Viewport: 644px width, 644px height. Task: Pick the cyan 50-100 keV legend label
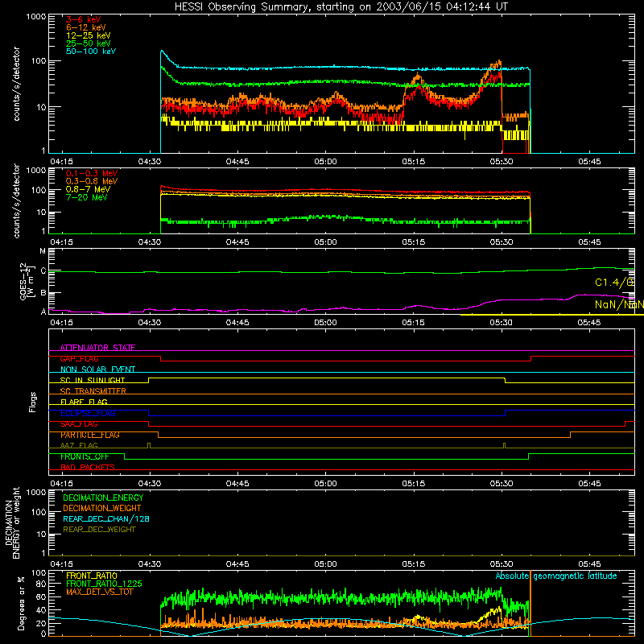point(91,52)
